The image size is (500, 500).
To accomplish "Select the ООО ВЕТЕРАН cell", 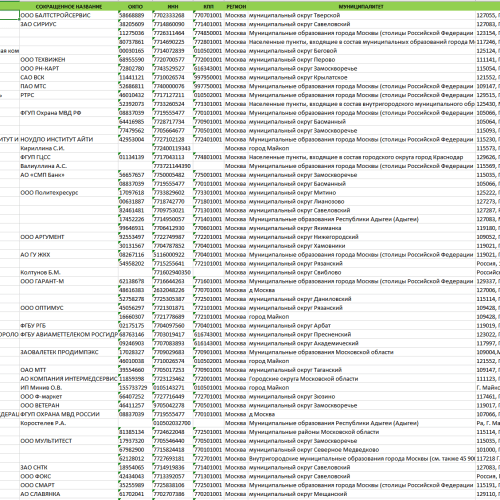I will coord(69,405).
